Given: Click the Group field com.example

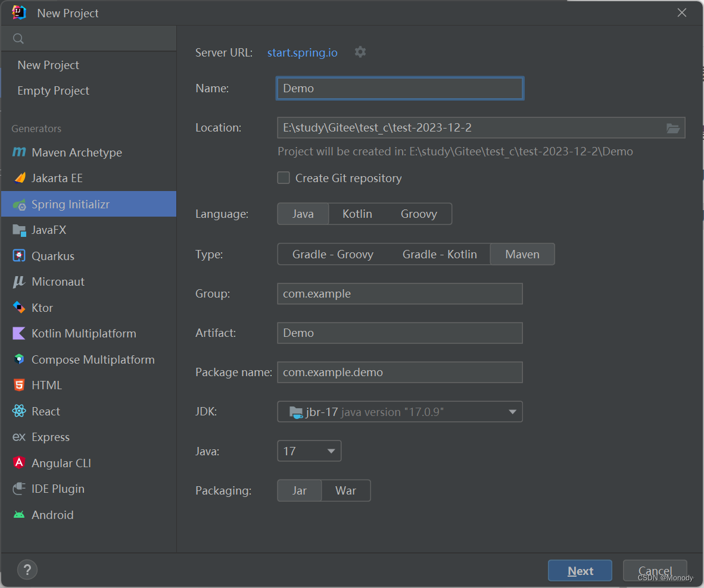Looking at the screenshot, I should point(400,294).
